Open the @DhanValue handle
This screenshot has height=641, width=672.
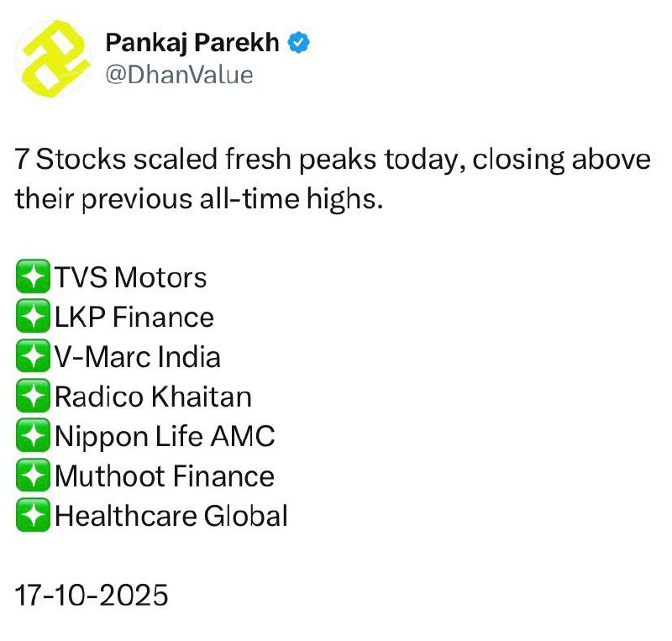177,74
